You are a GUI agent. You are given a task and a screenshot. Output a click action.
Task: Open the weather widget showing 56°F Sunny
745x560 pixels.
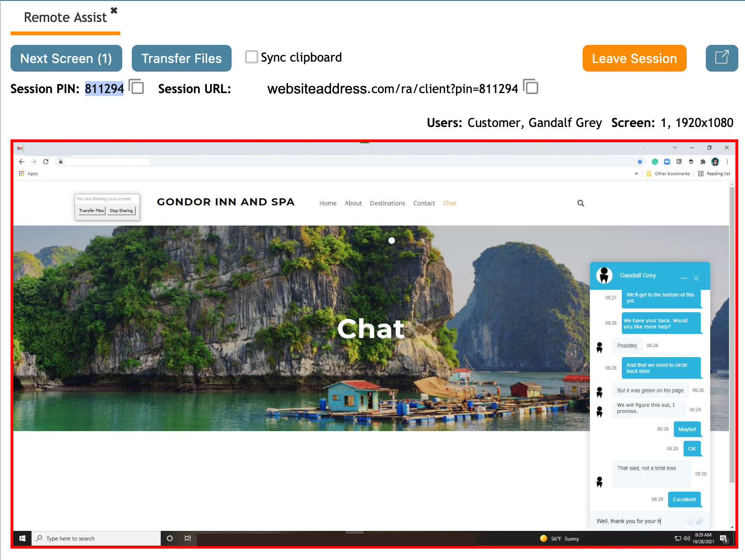coord(559,539)
